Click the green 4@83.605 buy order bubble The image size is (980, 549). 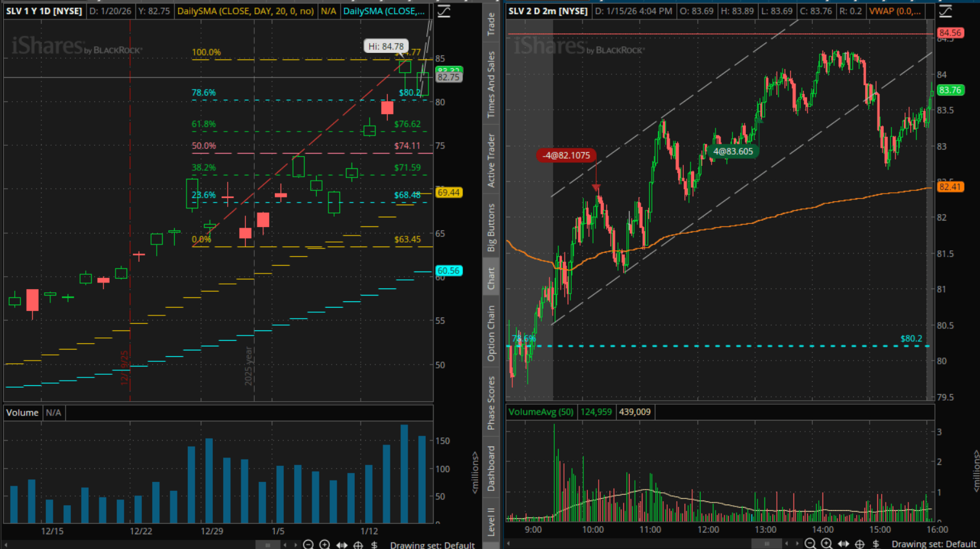click(733, 152)
